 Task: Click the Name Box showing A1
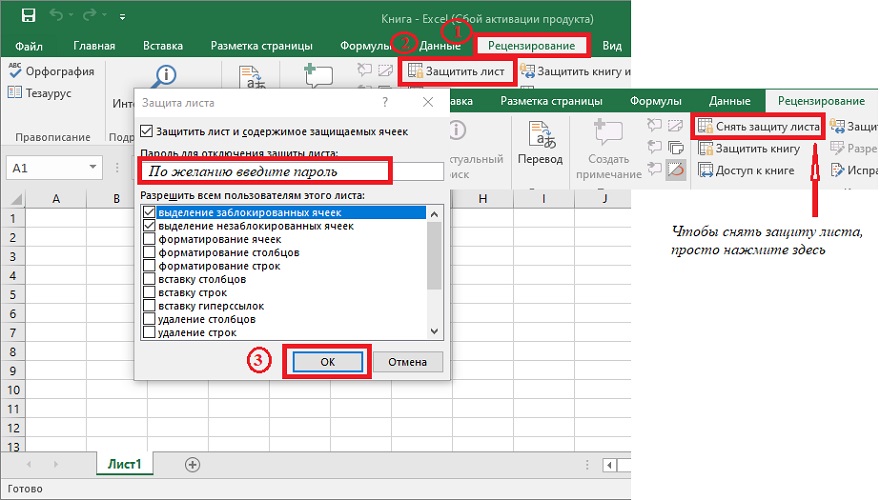(46, 168)
